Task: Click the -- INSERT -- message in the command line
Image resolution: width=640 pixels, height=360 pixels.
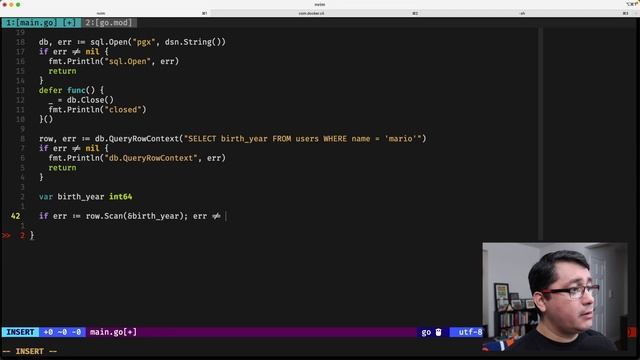Action: coord(29,351)
